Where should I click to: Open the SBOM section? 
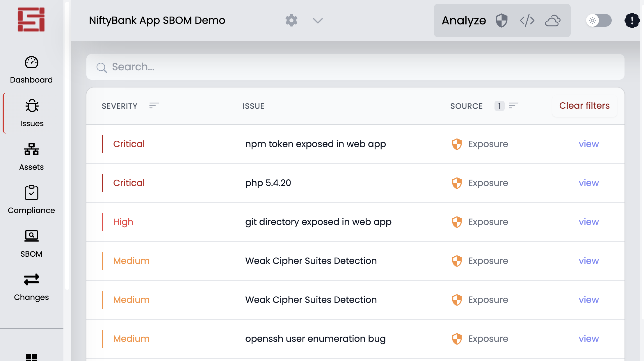31,244
